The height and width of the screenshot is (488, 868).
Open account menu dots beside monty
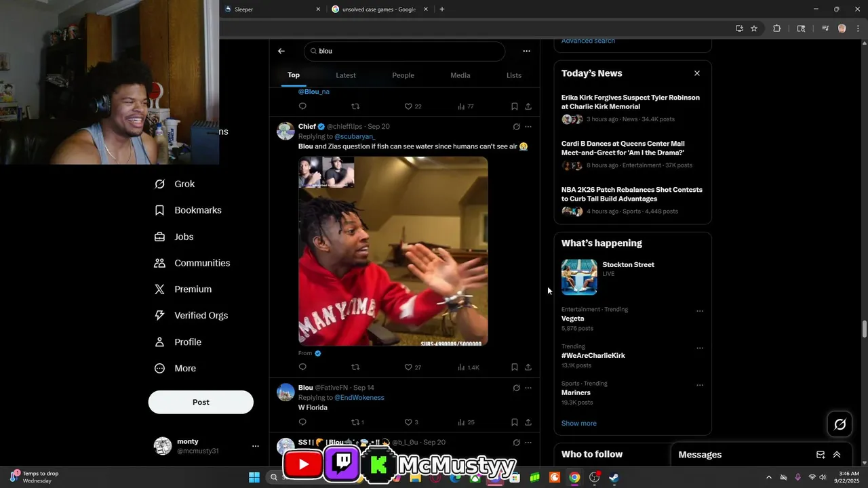tap(256, 446)
